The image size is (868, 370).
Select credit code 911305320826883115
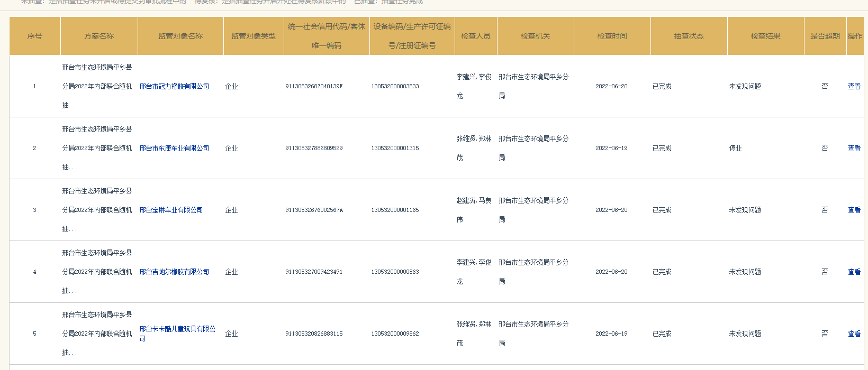click(314, 334)
